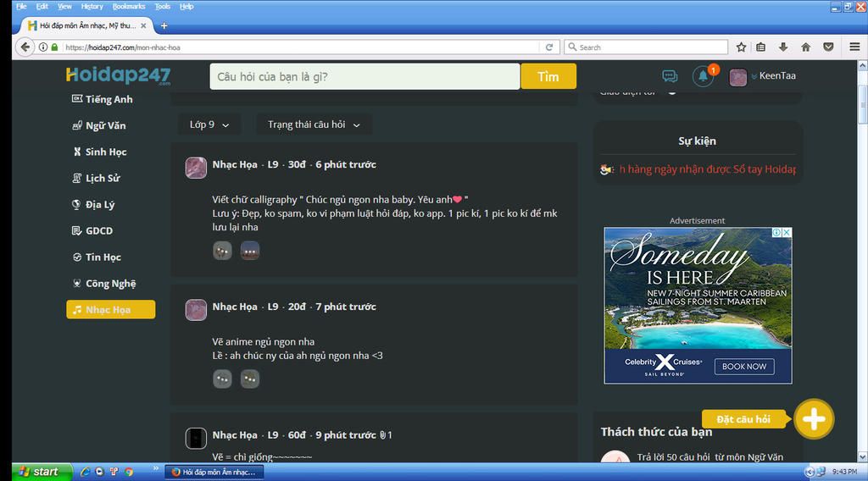Select the Sinh Học subject
This screenshot has width=868, height=481.
click(x=100, y=152)
